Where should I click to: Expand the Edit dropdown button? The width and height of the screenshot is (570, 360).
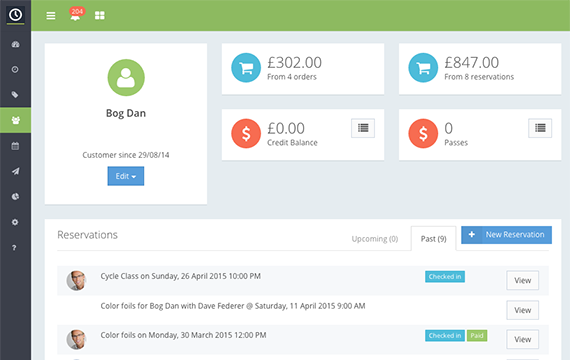[x=126, y=176]
